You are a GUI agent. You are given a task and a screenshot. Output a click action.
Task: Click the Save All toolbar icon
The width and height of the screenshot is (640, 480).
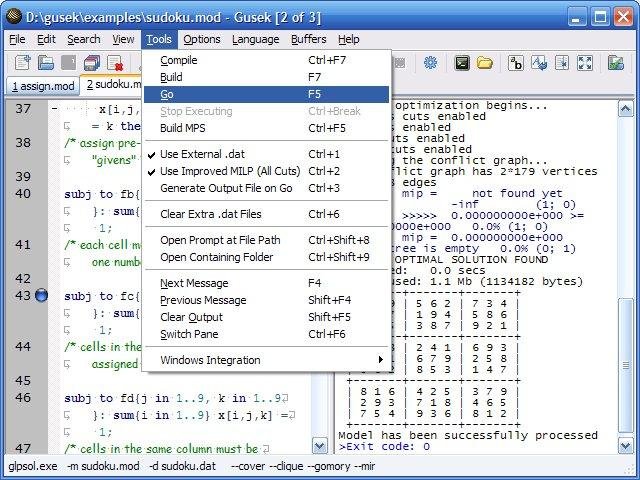point(92,63)
